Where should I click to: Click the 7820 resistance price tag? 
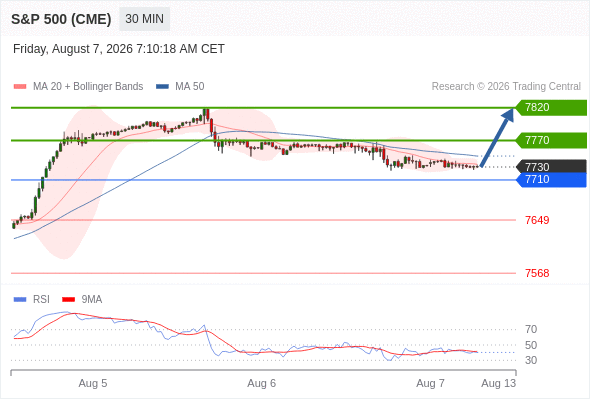tap(551, 108)
